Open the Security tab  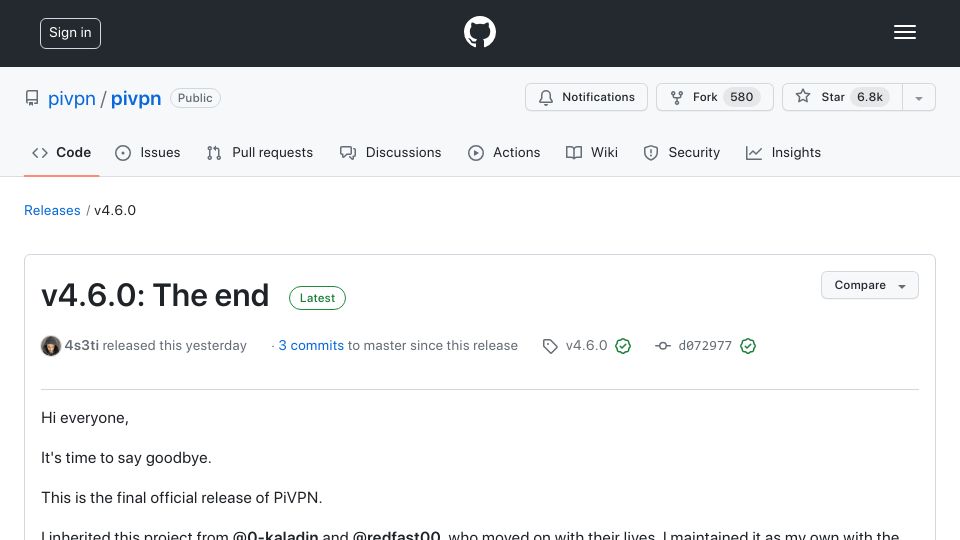pos(681,152)
